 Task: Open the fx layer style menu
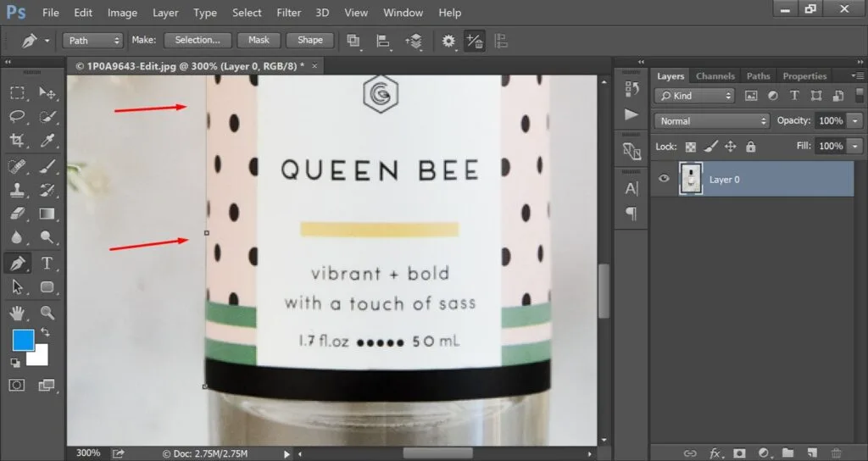pos(715,453)
